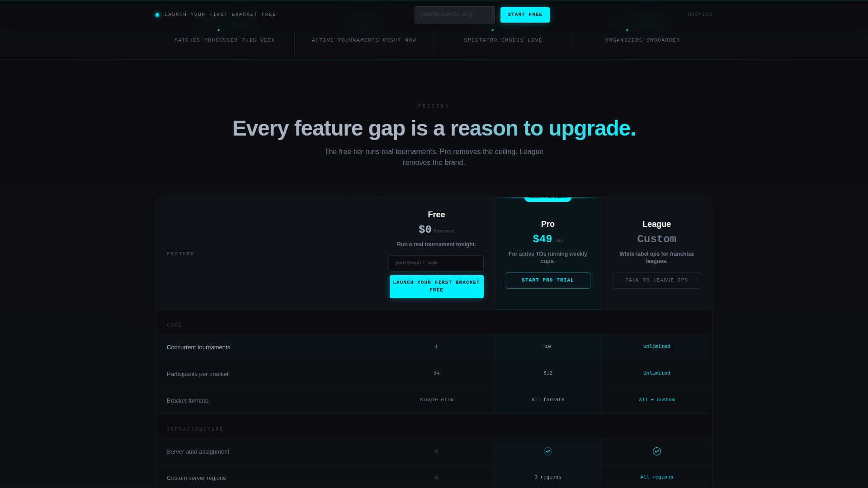Click the Participants per bracket row label

click(x=198, y=374)
